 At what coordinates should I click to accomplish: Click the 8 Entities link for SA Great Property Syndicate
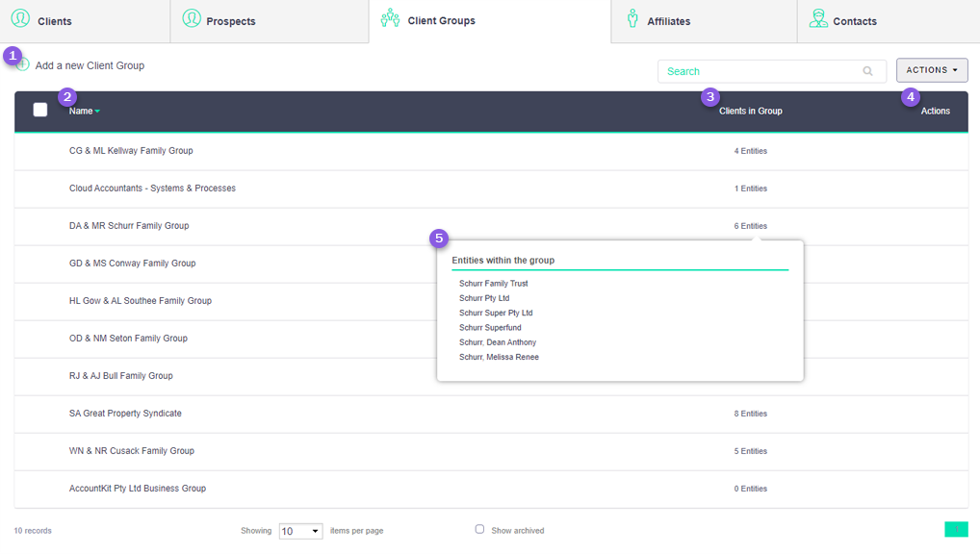pos(750,413)
